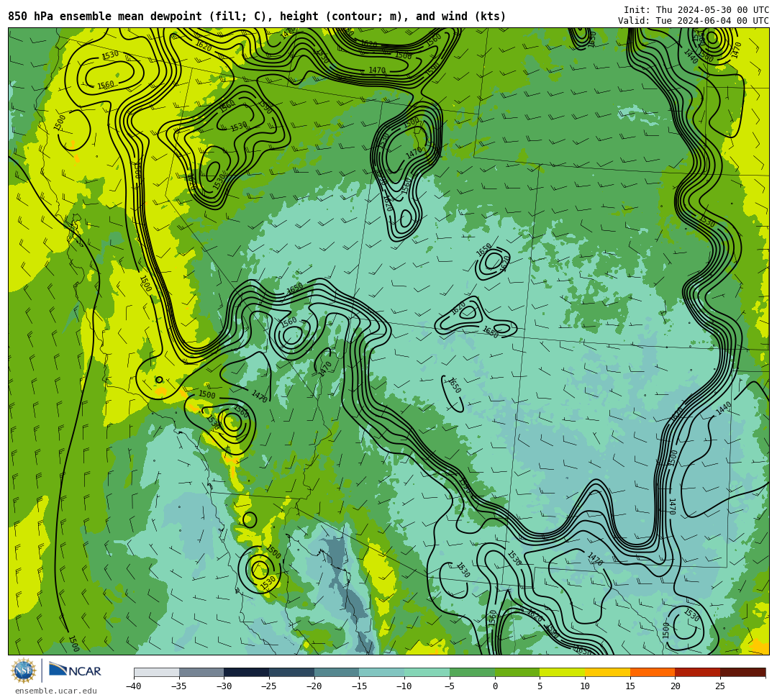Click the -5 colorbar tick label
Screen dimensions: 777x700
(450, 686)
